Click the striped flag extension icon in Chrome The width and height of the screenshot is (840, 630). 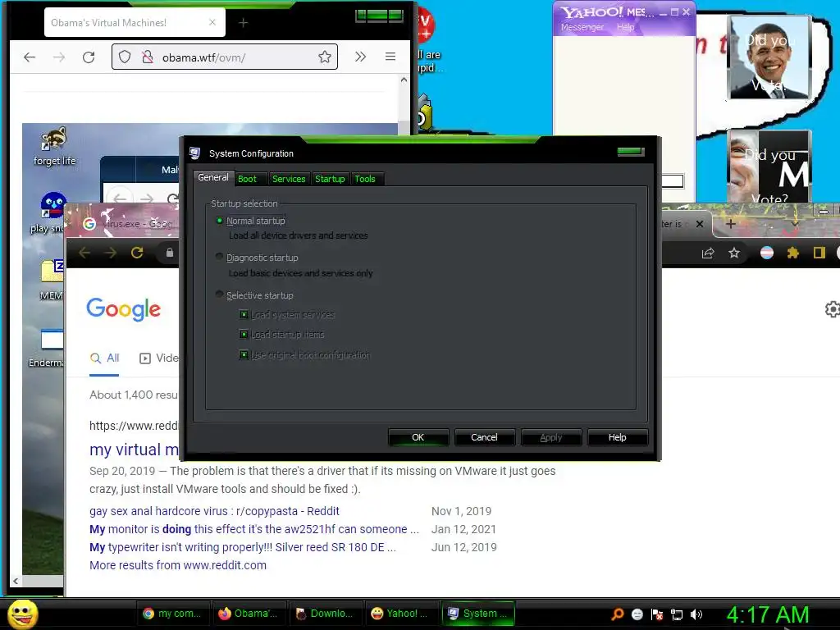tap(767, 253)
